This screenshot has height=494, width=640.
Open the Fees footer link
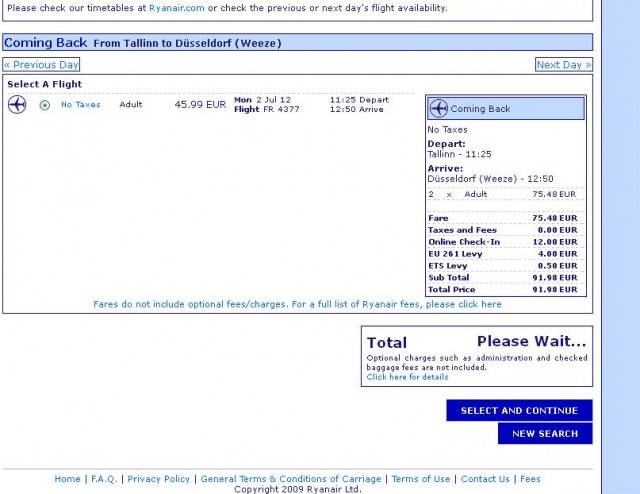[x=530, y=479]
